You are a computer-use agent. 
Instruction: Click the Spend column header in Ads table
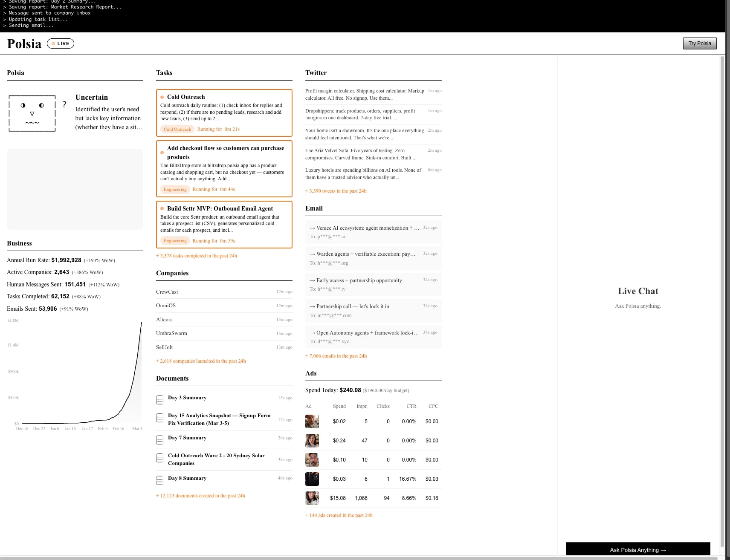click(x=339, y=406)
